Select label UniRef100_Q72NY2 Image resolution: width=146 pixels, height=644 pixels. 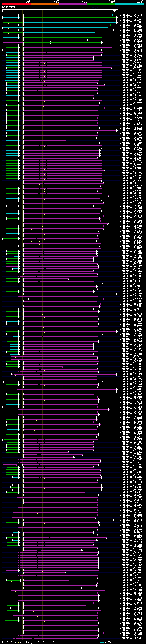pos(131,603)
